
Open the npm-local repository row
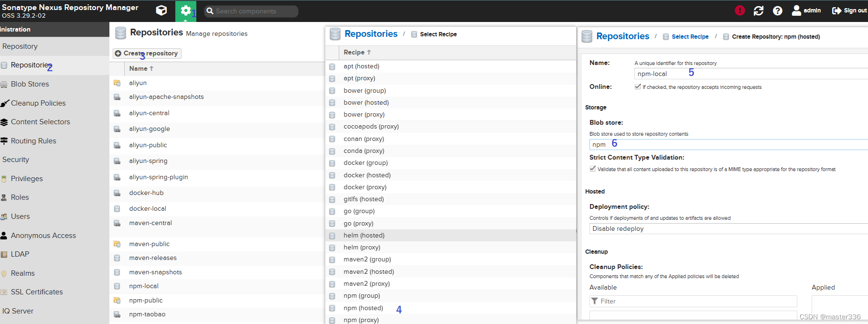[x=217, y=286]
